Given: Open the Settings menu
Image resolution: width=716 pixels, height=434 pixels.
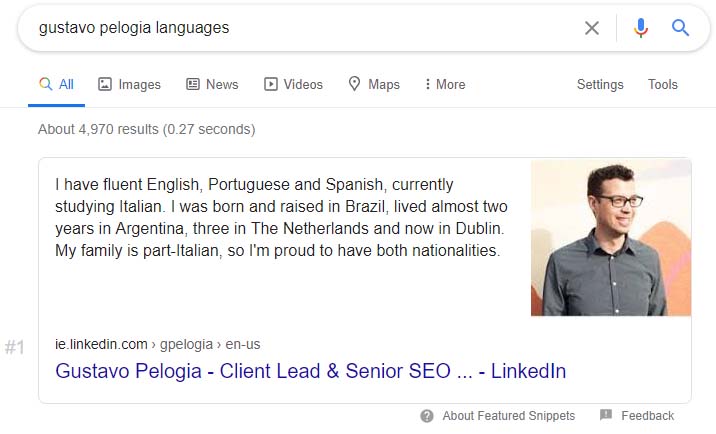Looking at the screenshot, I should coord(600,84).
